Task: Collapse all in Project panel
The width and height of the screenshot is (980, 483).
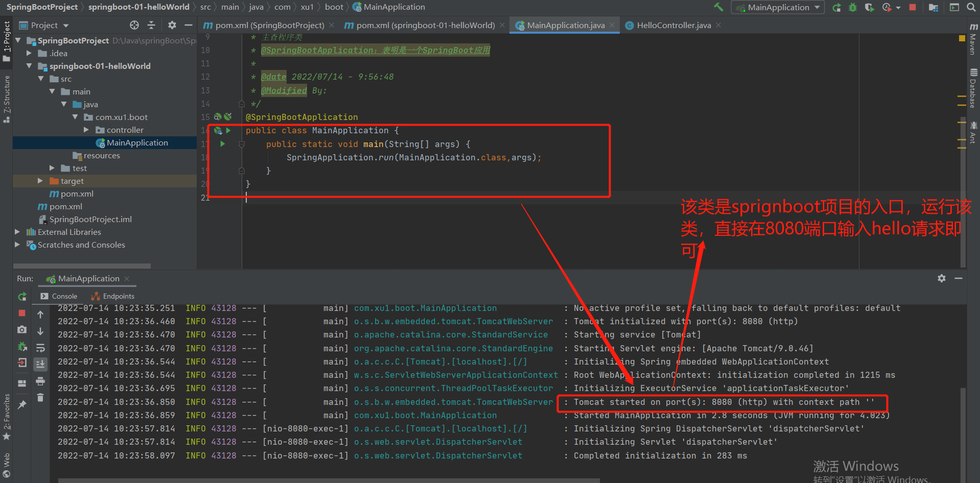Action: coord(151,25)
